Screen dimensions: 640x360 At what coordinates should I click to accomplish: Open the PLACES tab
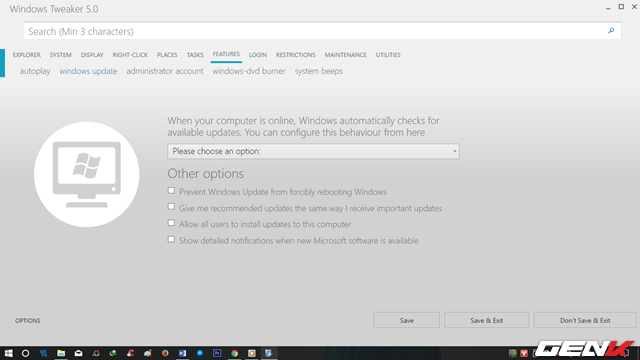167,55
